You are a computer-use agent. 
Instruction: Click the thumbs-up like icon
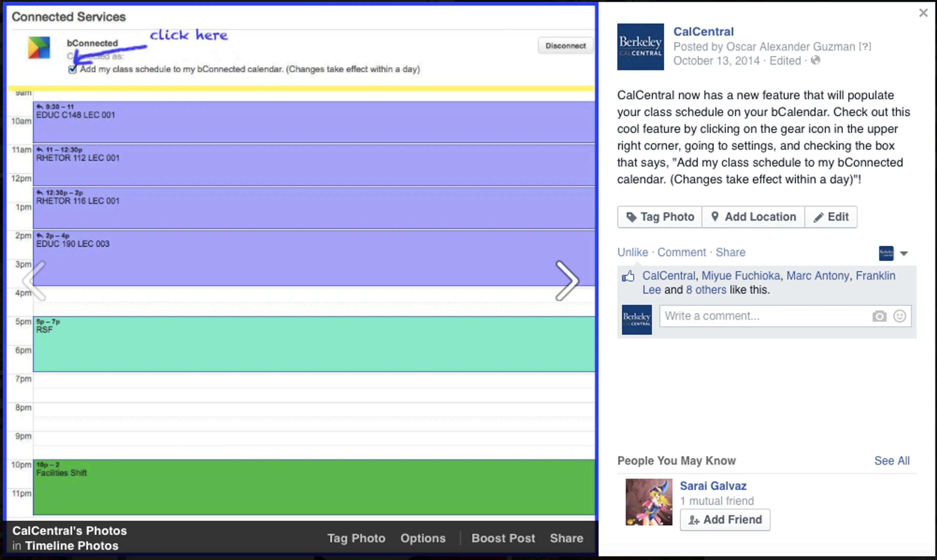point(628,277)
